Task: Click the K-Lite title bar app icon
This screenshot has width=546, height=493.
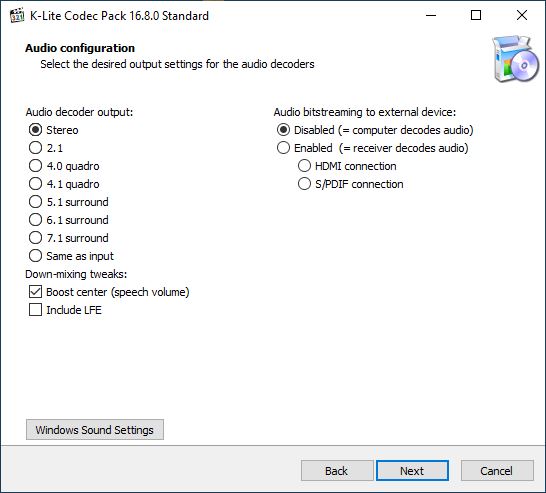Action: pyautogui.click(x=17, y=15)
